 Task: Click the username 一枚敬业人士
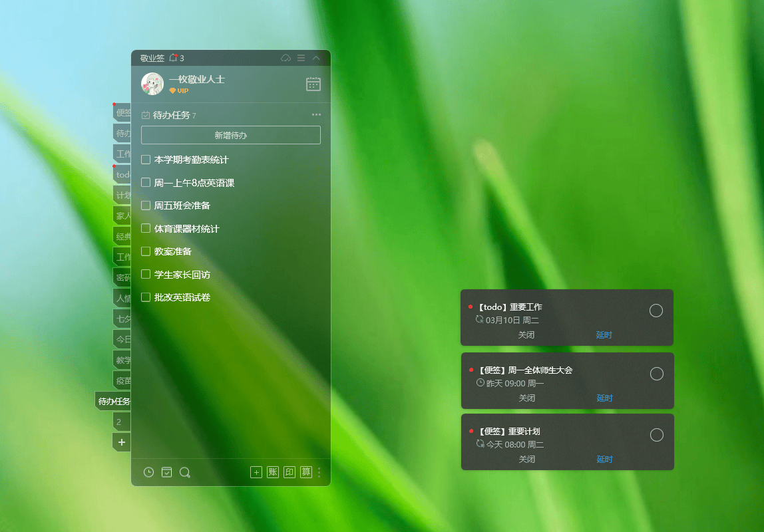197,79
